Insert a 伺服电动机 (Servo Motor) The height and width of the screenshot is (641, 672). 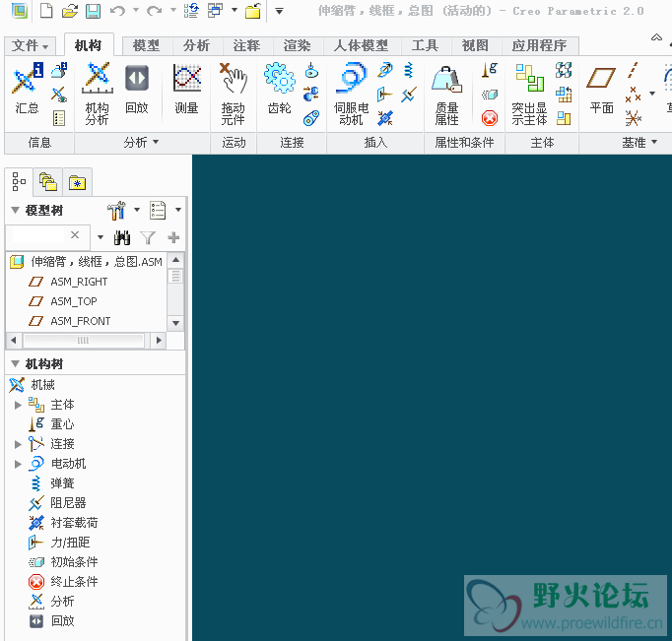(x=350, y=95)
